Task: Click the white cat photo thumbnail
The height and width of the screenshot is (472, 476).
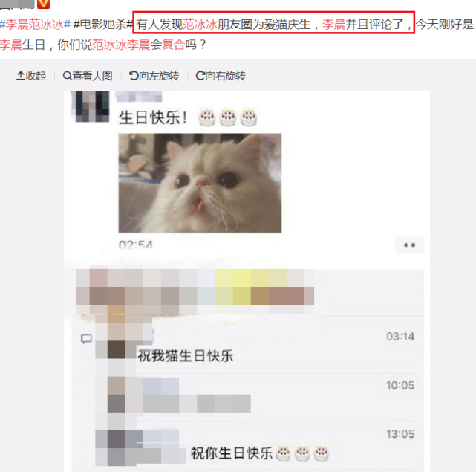Action: 200,183
